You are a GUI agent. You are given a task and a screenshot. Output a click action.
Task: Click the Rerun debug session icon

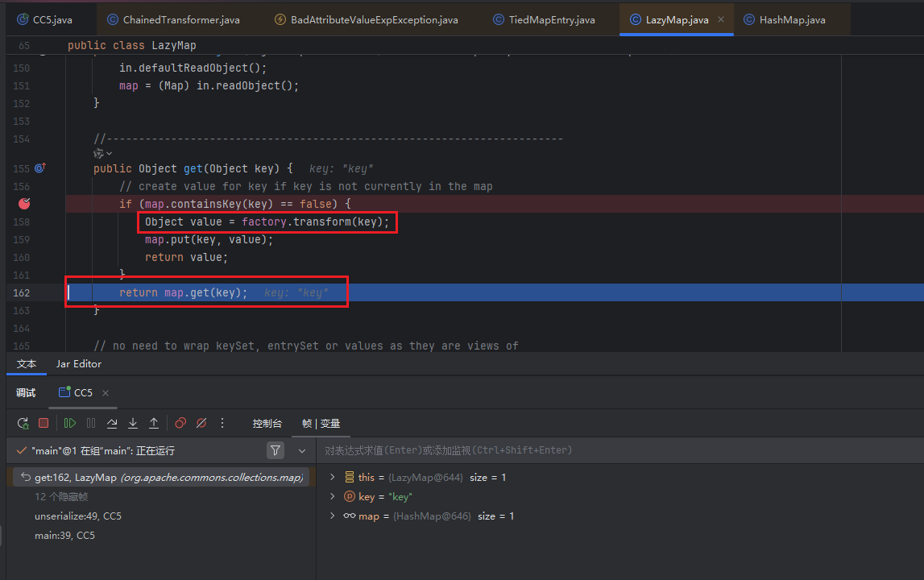(x=23, y=423)
